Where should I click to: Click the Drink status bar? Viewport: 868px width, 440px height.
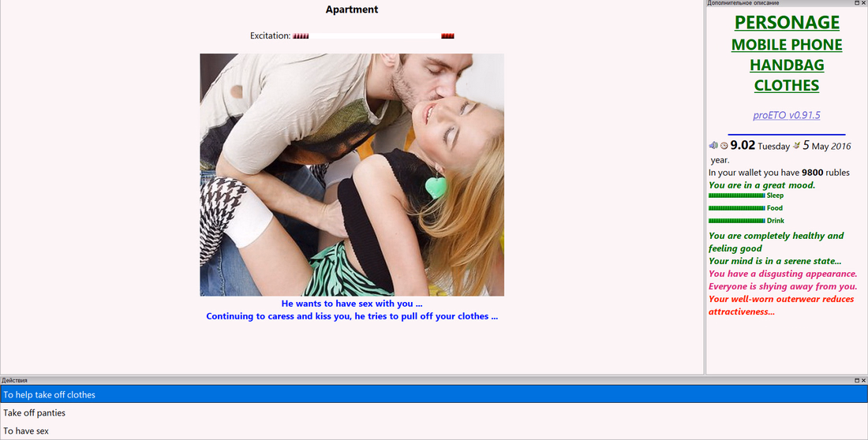[737, 221]
